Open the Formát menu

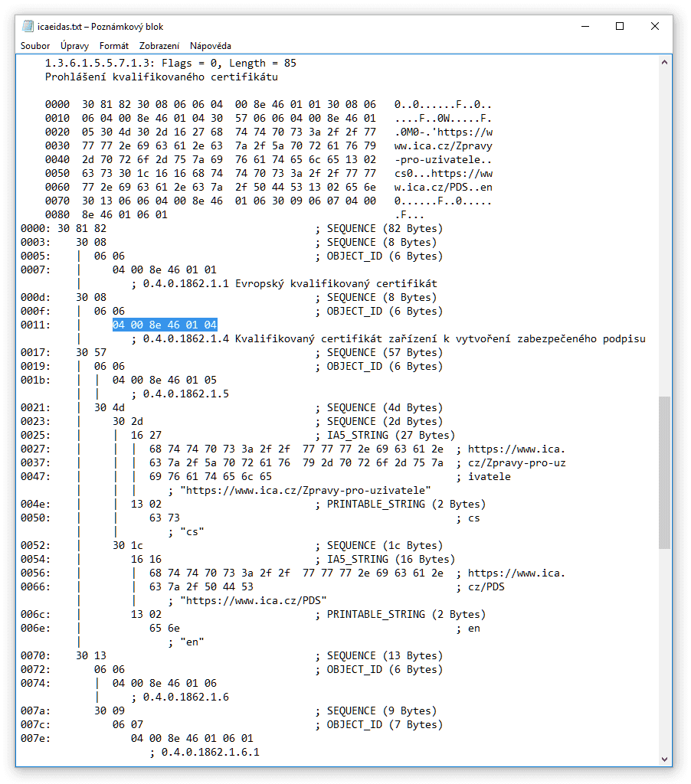(x=114, y=46)
